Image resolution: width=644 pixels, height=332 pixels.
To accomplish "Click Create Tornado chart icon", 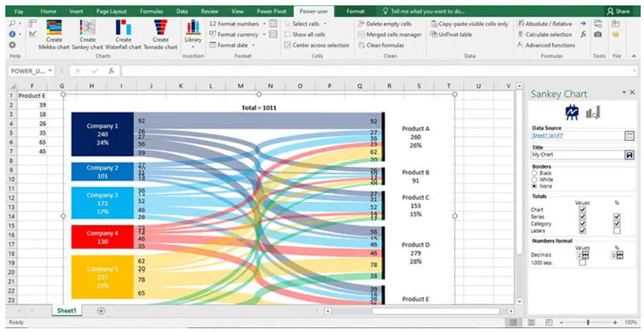I will coord(160,27).
